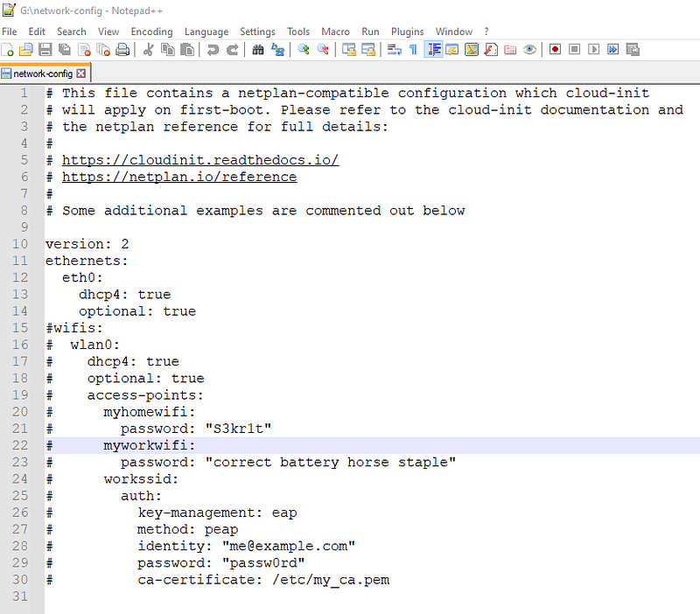Redo with the toolbar arrow icon
Viewport: 700px width, 614px height.
pyautogui.click(x=232, y=50)
